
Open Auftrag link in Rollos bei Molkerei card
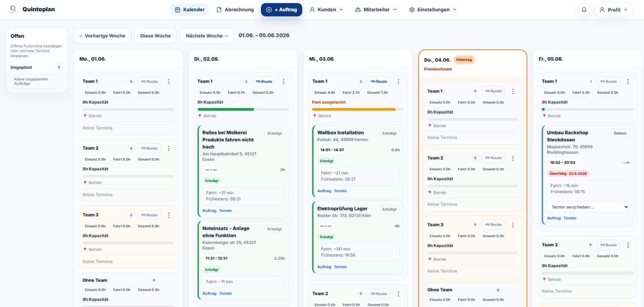(209, 211)
